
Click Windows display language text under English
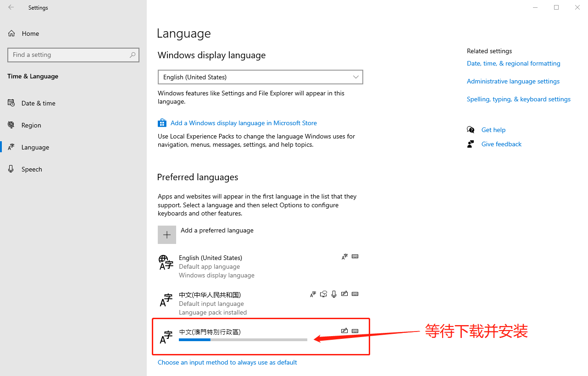point(216,275)
